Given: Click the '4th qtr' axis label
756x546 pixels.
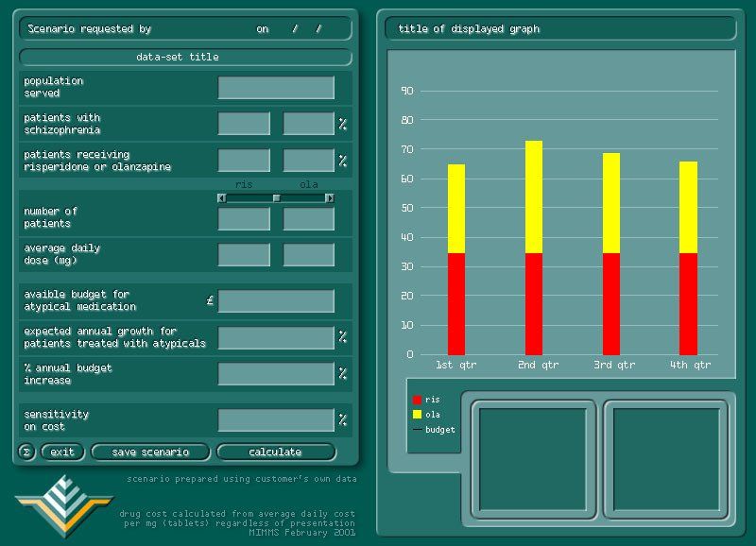Looking at the screenshot, I should pos(691,366).
